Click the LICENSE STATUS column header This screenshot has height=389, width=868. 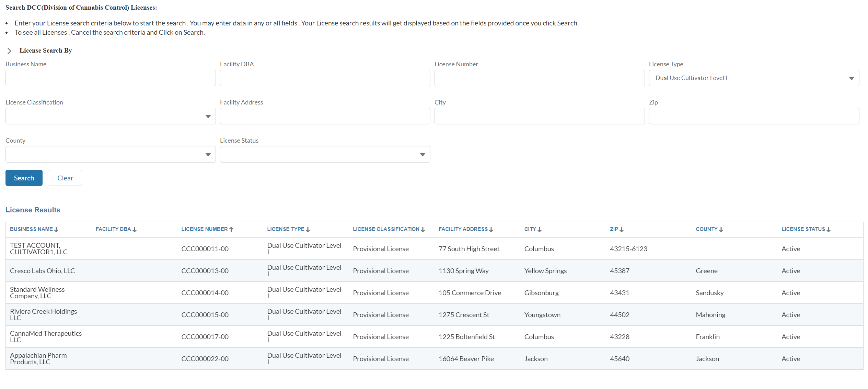803,229
